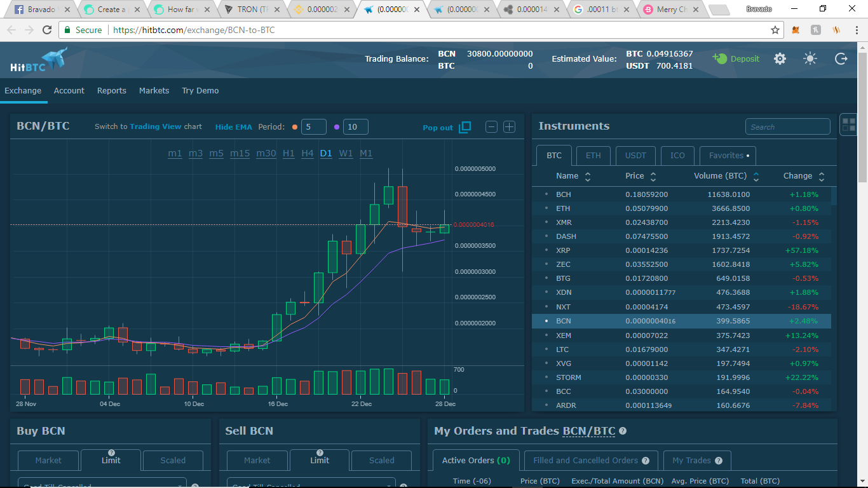
Task: Open Try Demo
Action: (200, 91)
